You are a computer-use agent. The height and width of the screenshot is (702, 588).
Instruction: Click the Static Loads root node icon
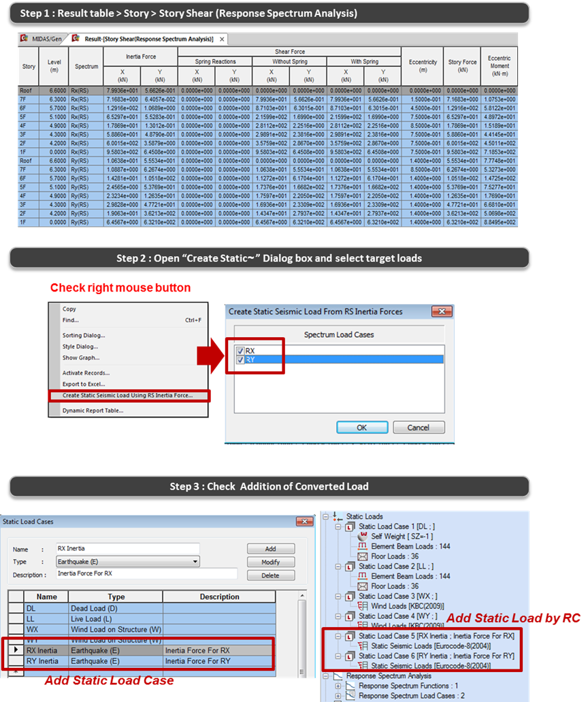[x=335, y=516]
